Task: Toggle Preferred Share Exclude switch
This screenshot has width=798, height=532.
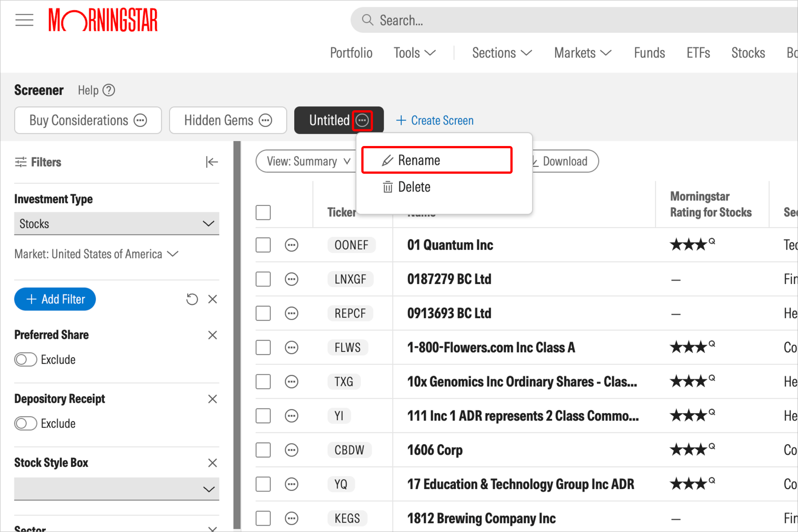Action: (25, 360)
